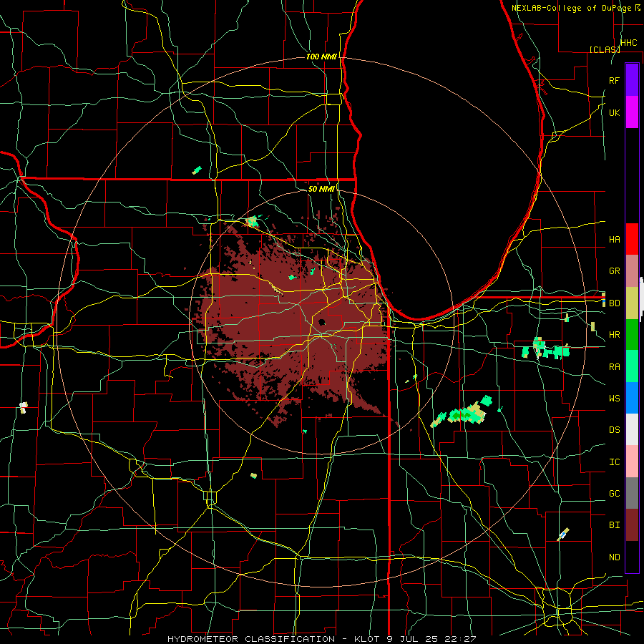Click the GR legend label
The width and height of the screenshot is (644, 644).
pyautogui.click(x=614, y=271)
